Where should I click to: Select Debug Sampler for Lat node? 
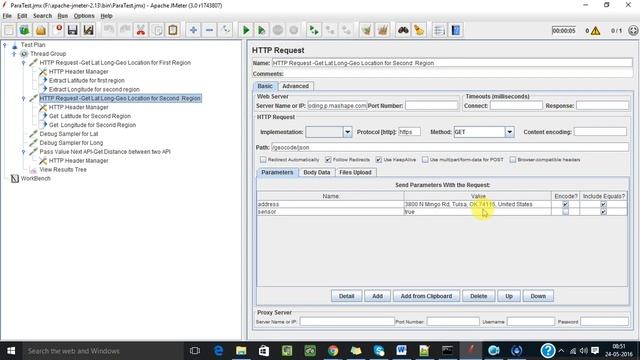coord(69,134)
